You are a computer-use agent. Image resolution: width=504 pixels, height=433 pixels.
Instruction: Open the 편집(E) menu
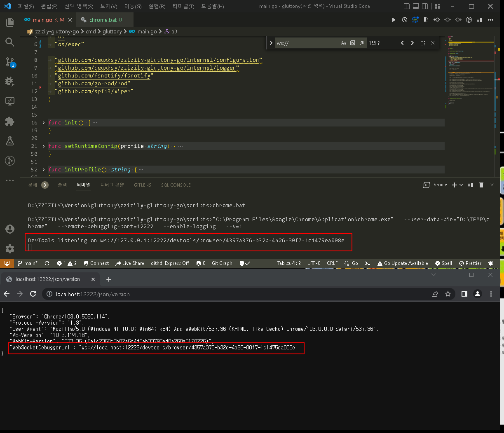coord(49,6)
